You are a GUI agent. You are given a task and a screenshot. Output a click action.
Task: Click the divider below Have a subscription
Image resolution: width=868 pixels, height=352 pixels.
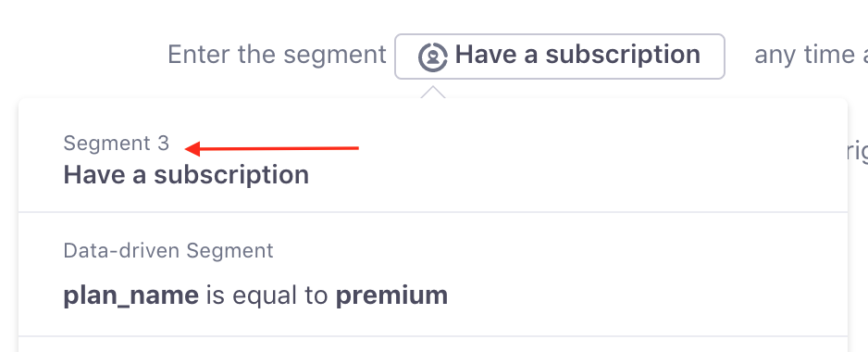433,212
